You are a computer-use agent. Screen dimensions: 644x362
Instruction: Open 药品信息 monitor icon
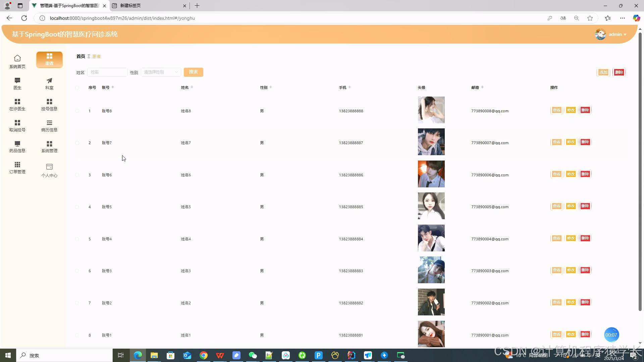17,143
